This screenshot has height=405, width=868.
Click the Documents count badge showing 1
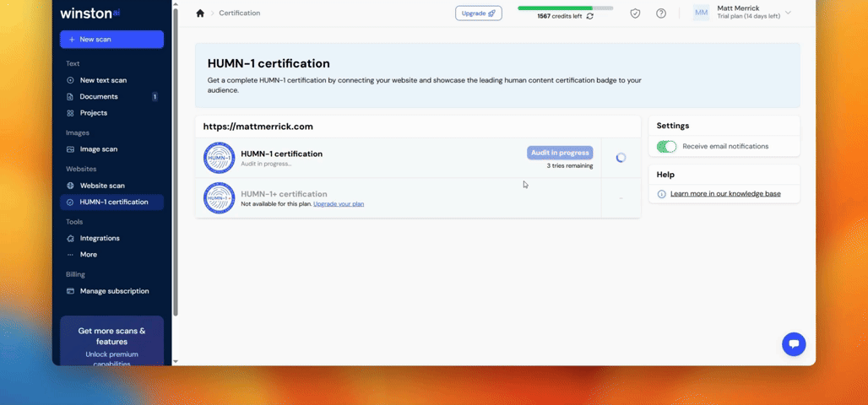tap(155, 97)
